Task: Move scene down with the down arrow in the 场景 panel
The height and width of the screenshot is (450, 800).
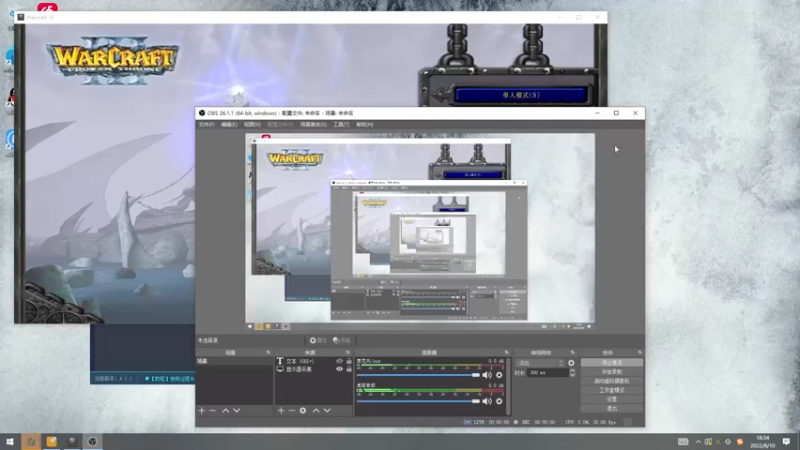Action: (237, 410)
